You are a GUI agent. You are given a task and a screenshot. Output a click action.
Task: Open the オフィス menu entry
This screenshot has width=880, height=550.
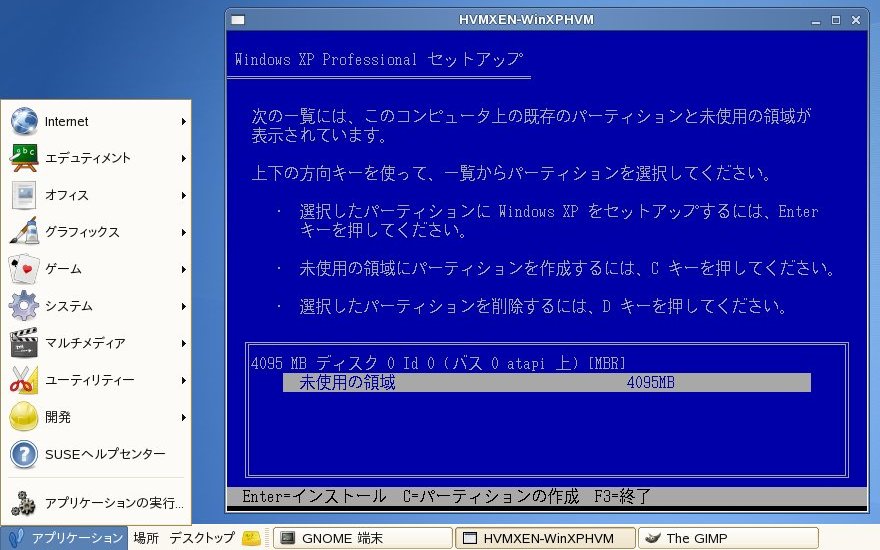[x=96, y=195]
